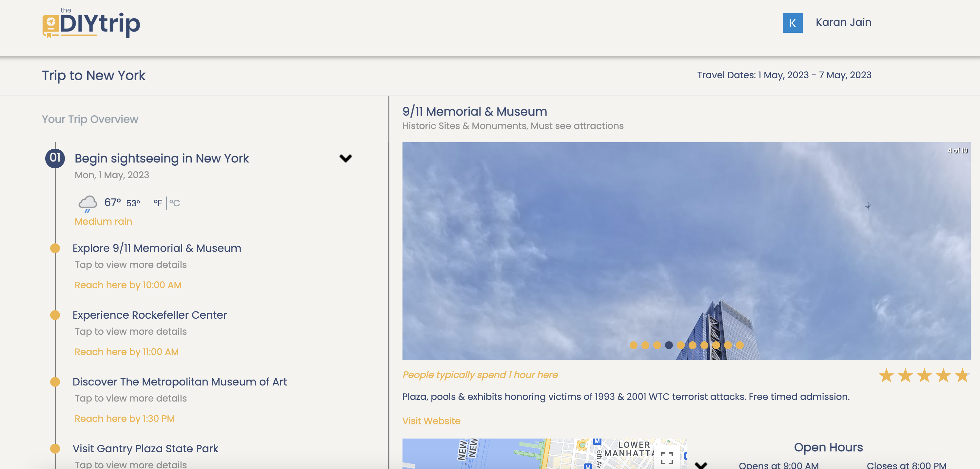This screenshot has width=980, height=469.
Task: Show the ninth carousel photo dot
Action: (x=728, y=345)
